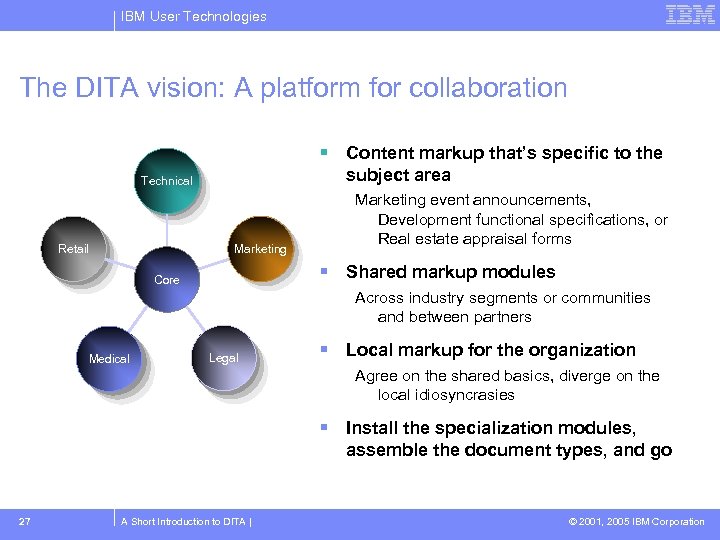
Task: Click "Agree on the shared basics" line
Action: point(507,376)
